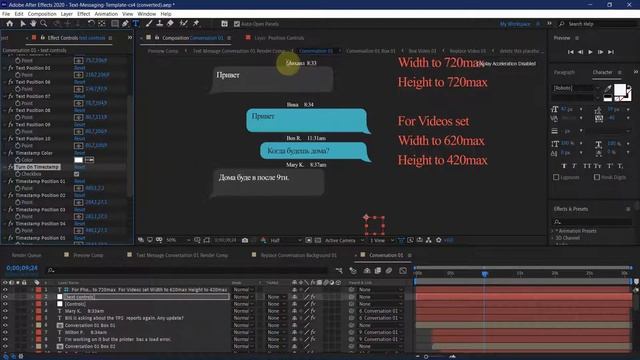Hide the Controls layer eye

[x=5, y=304]
